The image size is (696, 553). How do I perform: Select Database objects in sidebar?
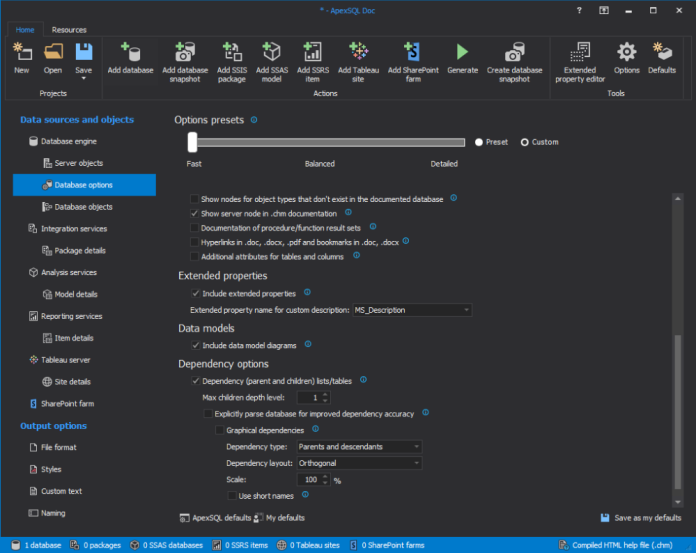tap(83, 206)
